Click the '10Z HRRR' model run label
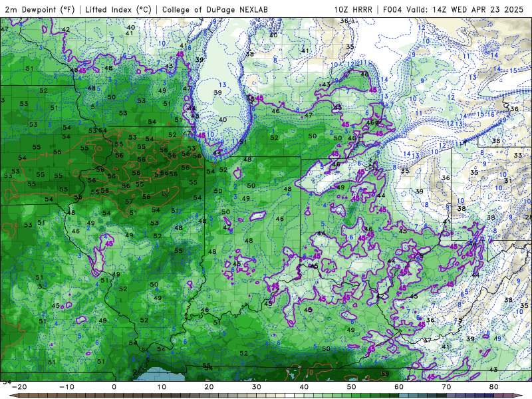Screen dimensions: 532x399 [353, 9]
